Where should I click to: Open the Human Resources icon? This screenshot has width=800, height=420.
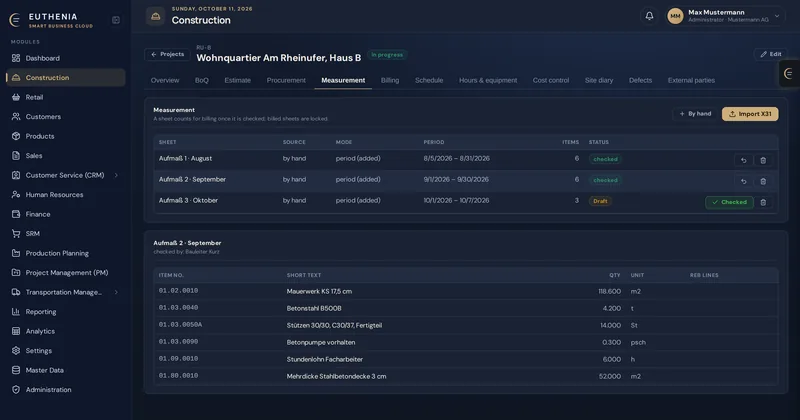point(16,194)
